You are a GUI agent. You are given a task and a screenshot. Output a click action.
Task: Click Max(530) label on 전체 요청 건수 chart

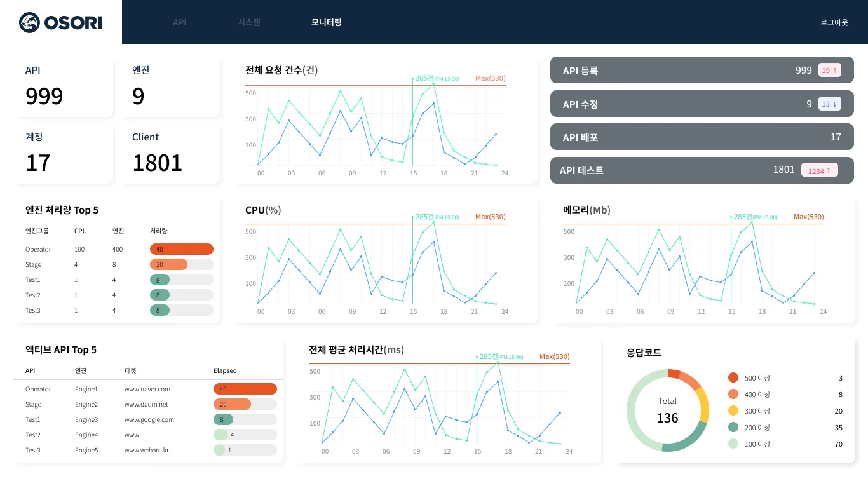coord(491,78)
